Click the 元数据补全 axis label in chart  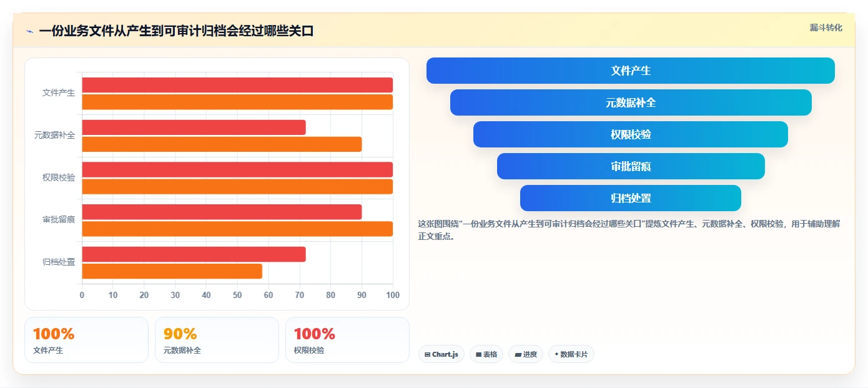(x=54, y=135)
